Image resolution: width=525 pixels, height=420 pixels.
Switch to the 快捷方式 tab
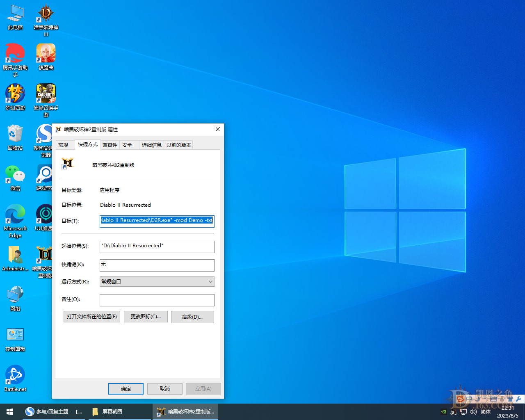pyautogui.click(x=88, y=144)
